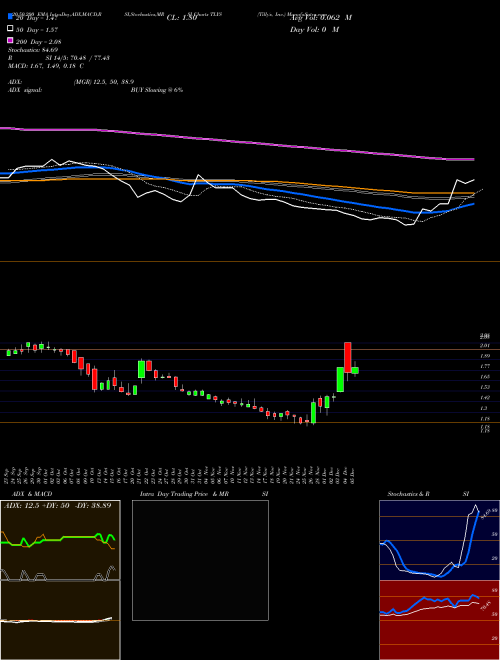The height and width of the screenshot is (660, 500).
Task: Click the green ADX line in the ADX panel
Action: (58, 540)
